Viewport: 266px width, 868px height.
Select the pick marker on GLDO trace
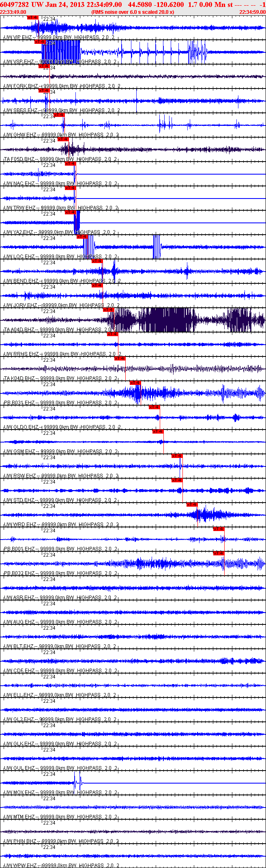pyautogui.click(x=154, y=407)
